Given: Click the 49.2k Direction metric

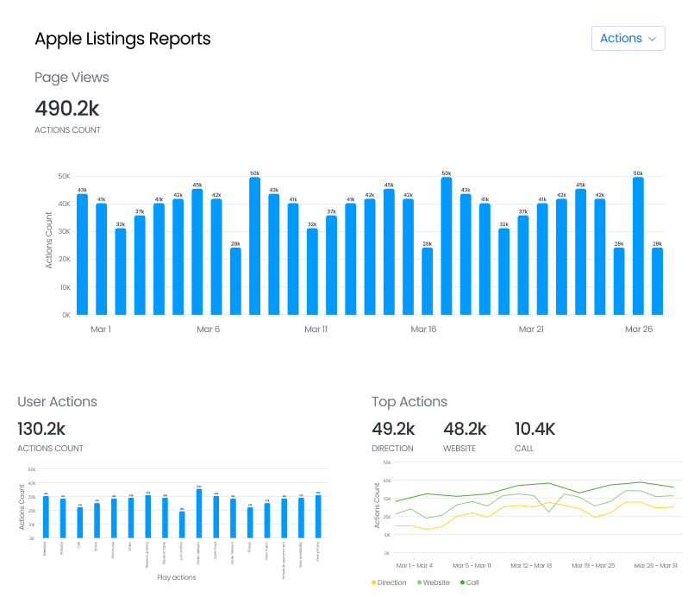Looking at the screenshot, I should coord(392,426).
